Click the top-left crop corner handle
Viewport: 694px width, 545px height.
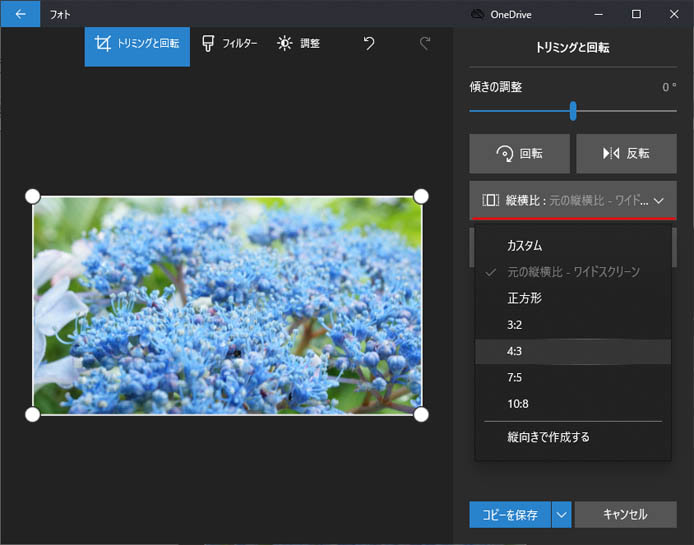point(33,196)
